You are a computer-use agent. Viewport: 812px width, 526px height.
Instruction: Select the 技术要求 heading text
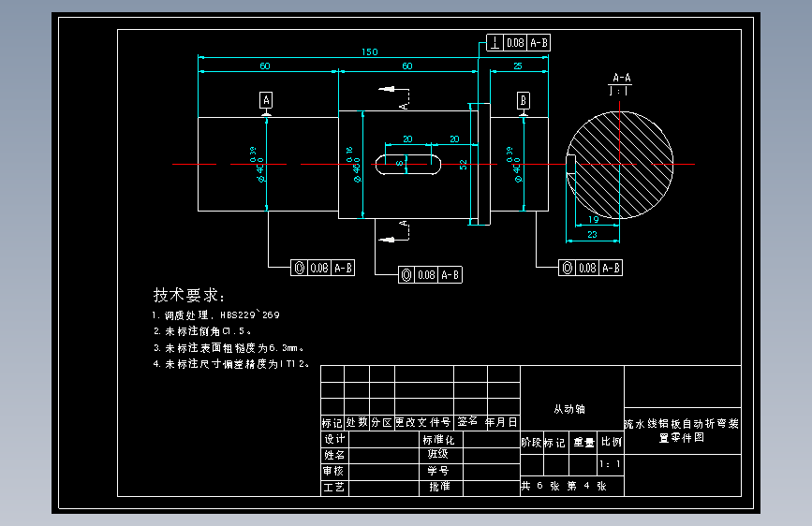[x=189, y=295]
